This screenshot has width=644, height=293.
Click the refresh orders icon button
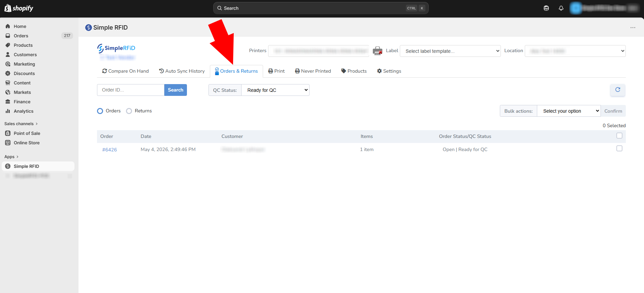click(618, 90)
